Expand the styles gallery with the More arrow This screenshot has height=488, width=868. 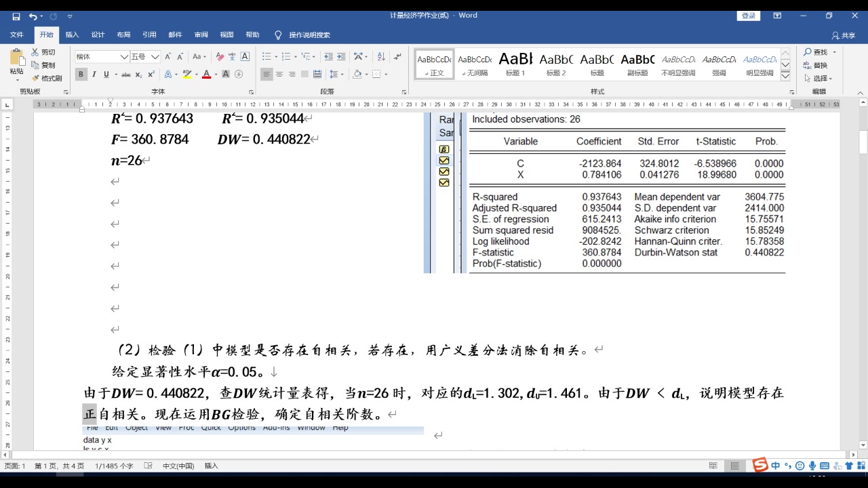(x=785, y=75)
